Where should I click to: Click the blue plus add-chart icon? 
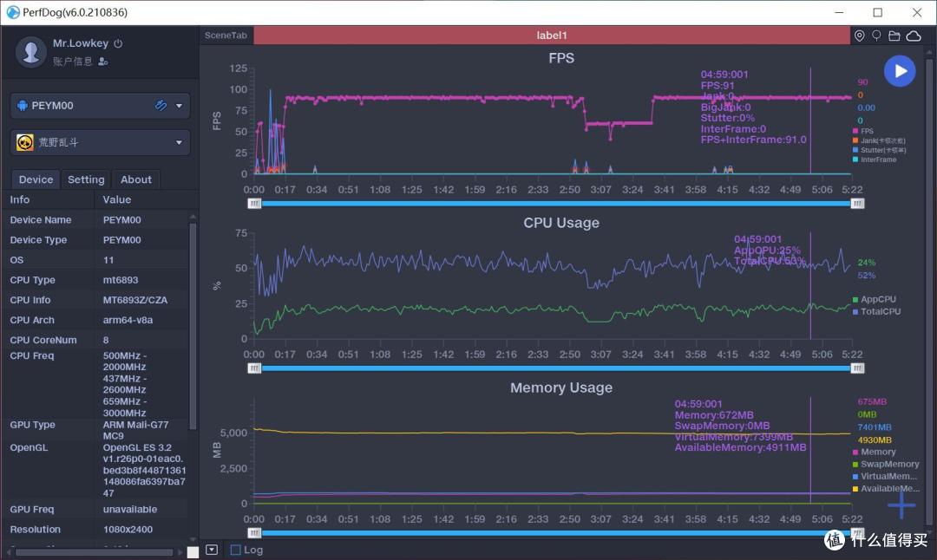click(x=901, y=505)
